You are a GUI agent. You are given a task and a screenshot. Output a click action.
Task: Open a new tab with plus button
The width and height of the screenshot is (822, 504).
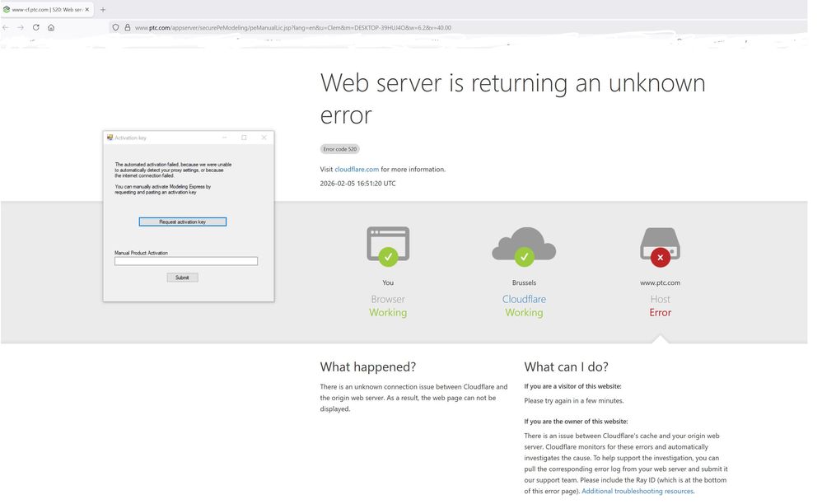pyautogui.click(x=103, y=9)
